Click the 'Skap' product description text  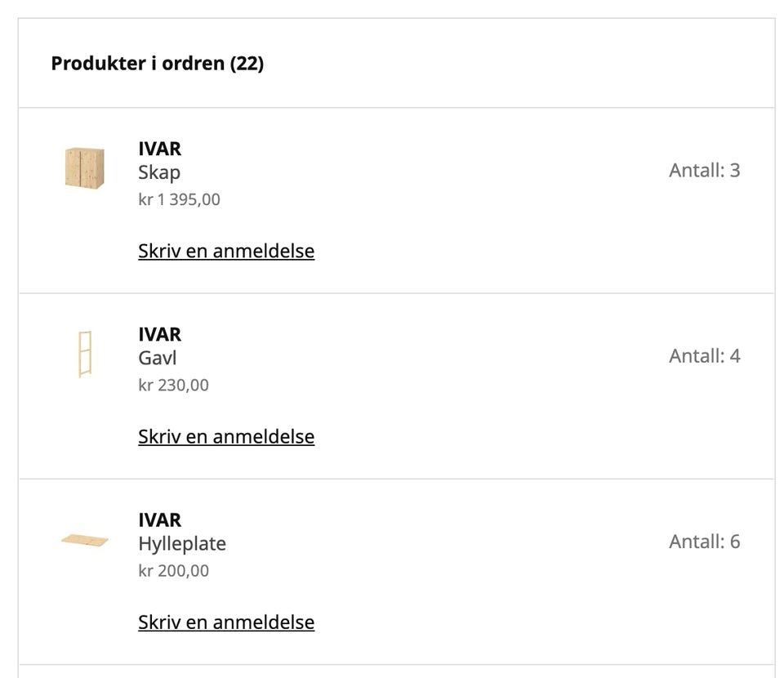159,172
